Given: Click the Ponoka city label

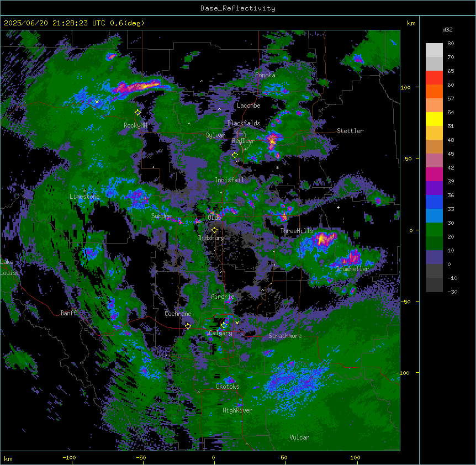Looking at the screenshot, I should click(x=265, y=75).
